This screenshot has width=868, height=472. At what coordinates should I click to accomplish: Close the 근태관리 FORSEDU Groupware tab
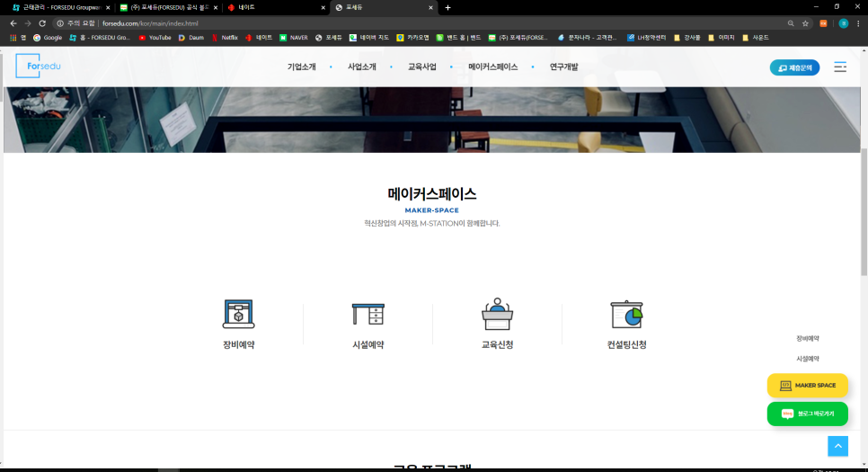(x=108, y=8)
